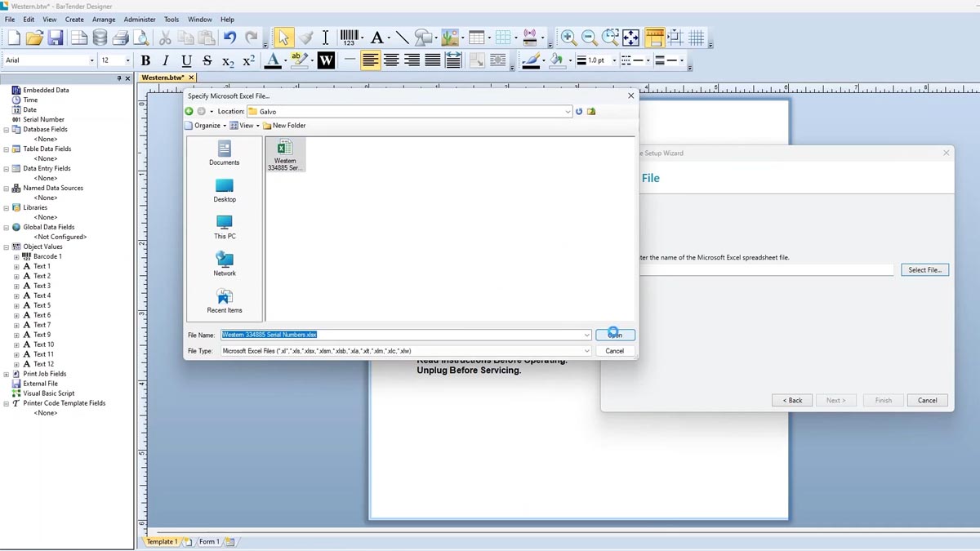Open the Arrange menu
Screen dimensions: 980x551
pos(103,19)
